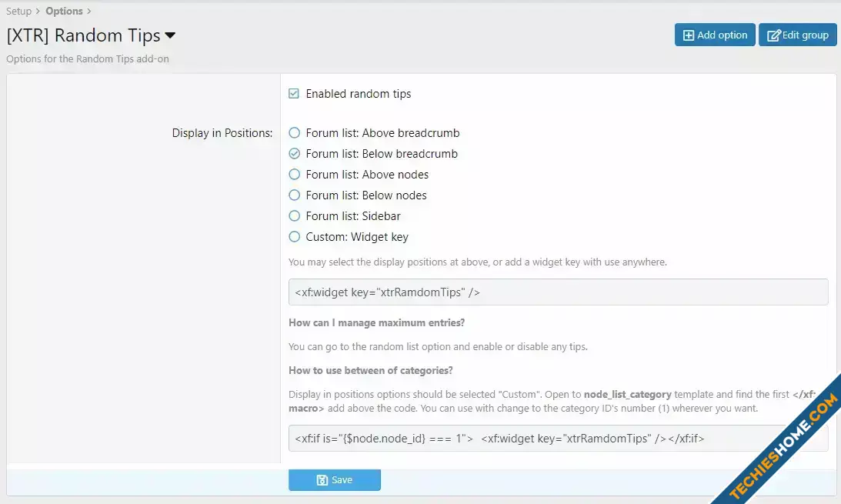Click "How can I manage maximum entries?" heading

tap(376, 322)
